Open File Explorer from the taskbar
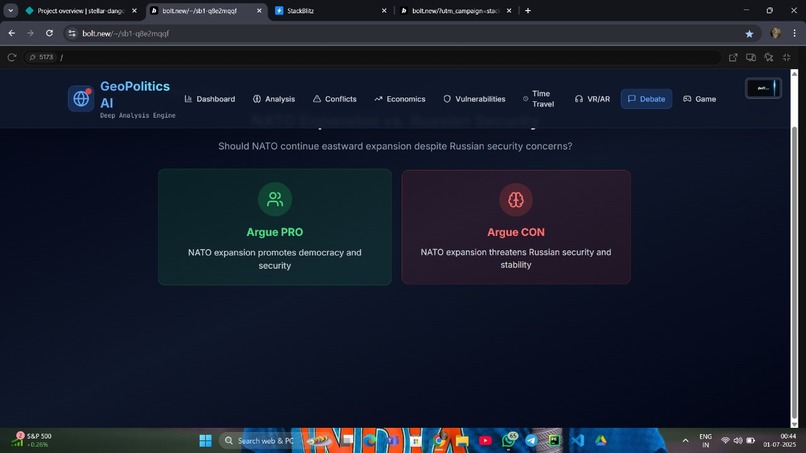The width and height of the screenshot is (806, 453). click(x=462, y=441)
